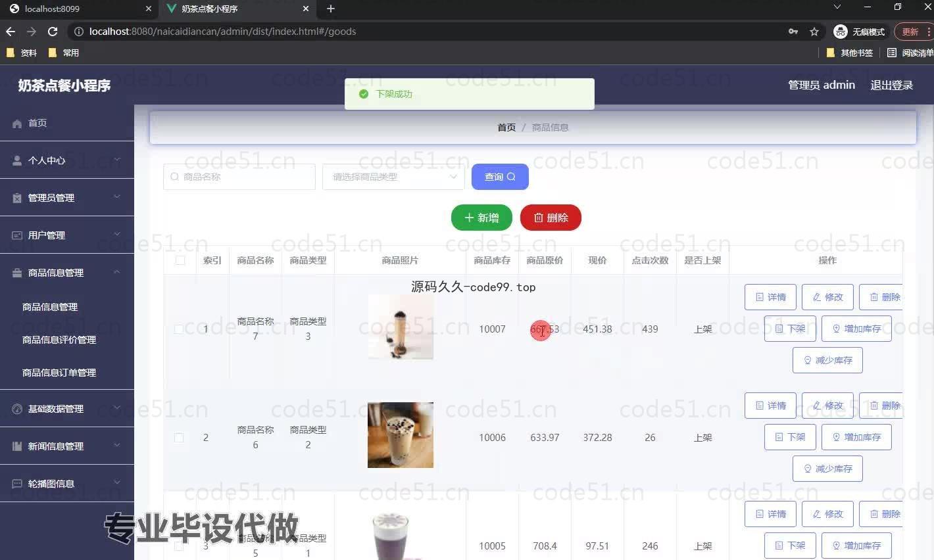
Task: Expand the 用户管理 sidebar menu
Action: click(67, 235)
